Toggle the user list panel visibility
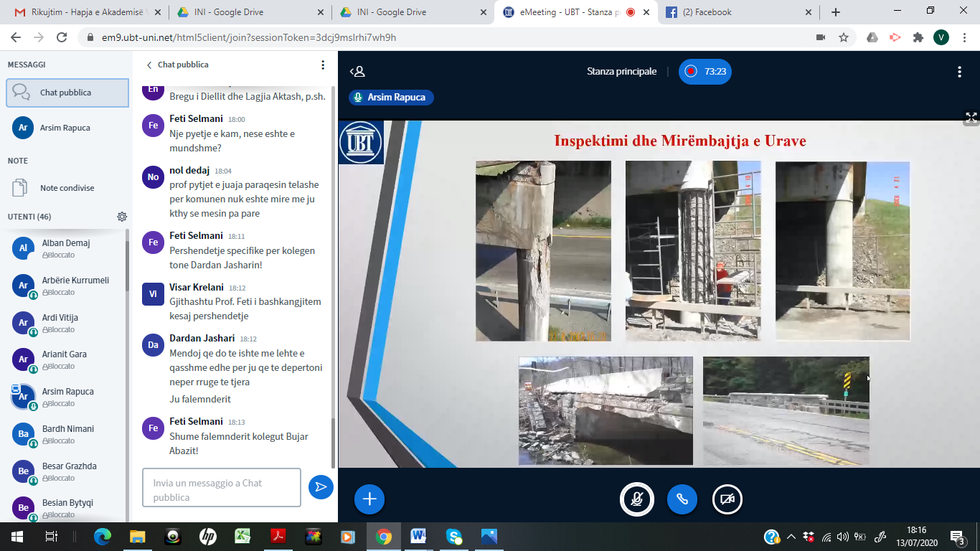 357,72
